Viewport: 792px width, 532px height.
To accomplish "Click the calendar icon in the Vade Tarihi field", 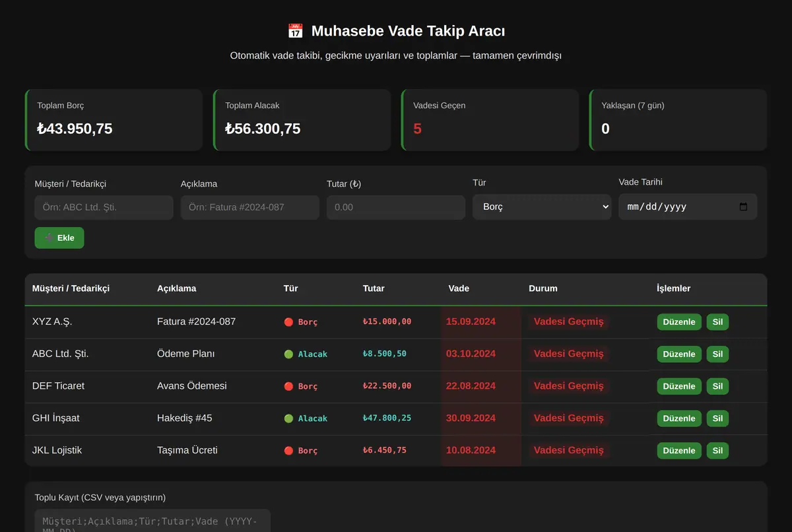I will click(x=743, y=207).
